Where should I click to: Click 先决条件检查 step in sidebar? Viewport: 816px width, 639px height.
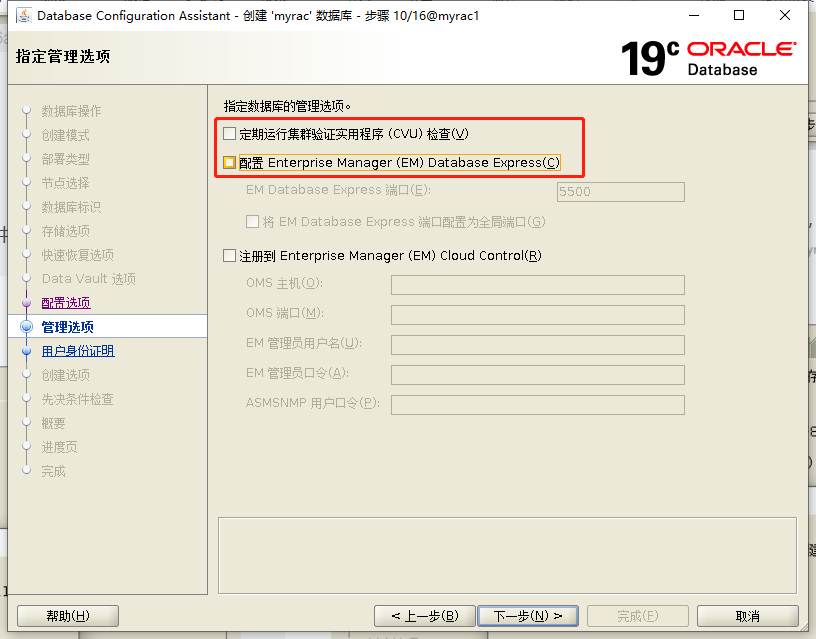coord(78,399)
